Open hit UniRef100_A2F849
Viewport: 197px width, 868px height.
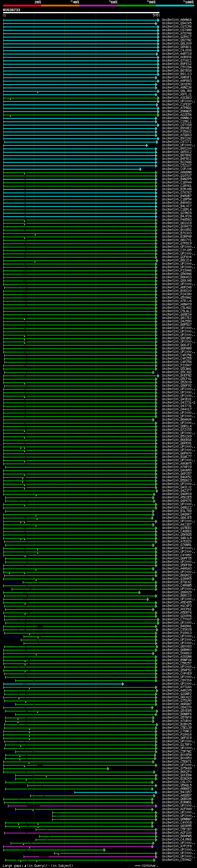177,809
